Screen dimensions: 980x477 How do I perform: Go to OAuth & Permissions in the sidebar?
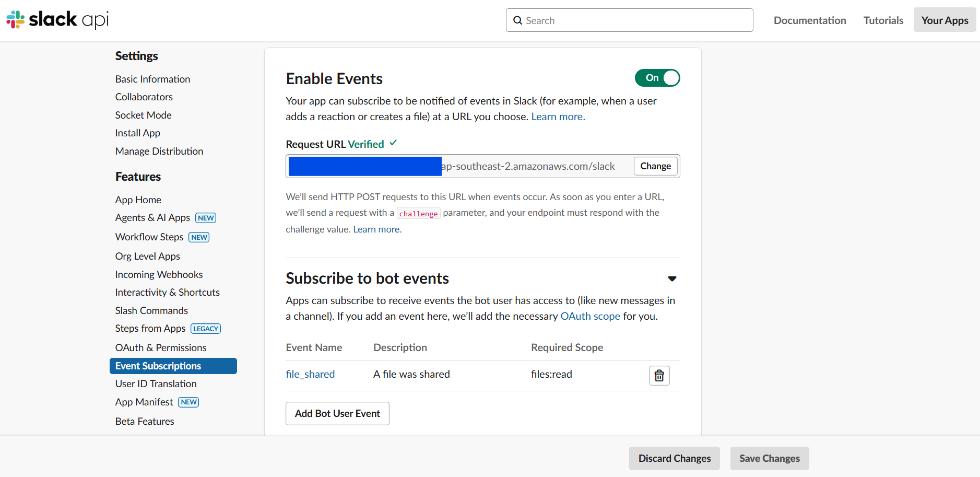coord(161,347)
